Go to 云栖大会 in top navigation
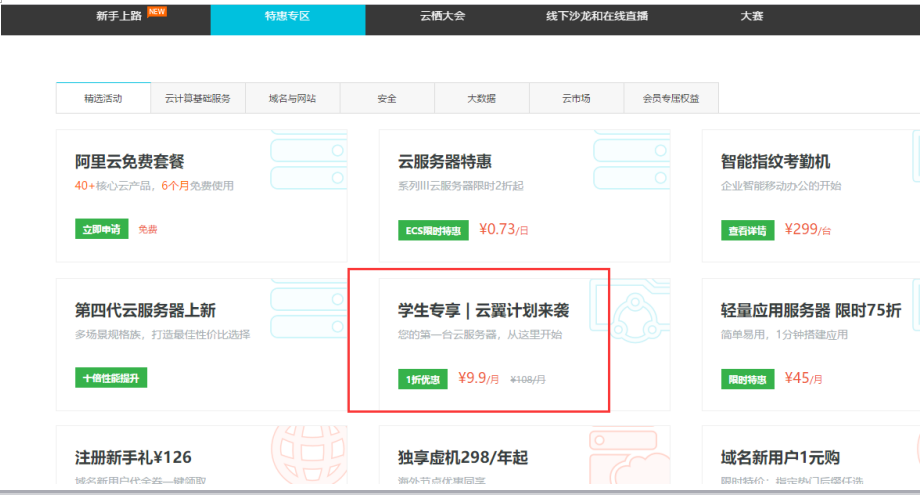920x495 pixels. point(442,16)
